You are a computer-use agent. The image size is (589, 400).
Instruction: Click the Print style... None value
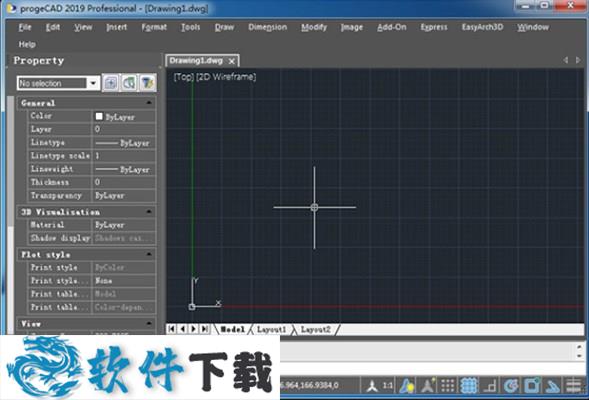pyautogui.click(x=124, y=281)
